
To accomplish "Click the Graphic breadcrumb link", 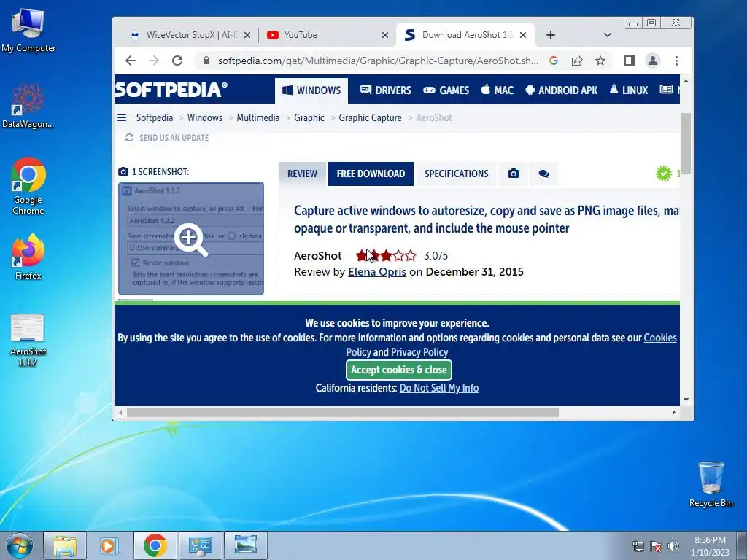I will tap(309, 117).
